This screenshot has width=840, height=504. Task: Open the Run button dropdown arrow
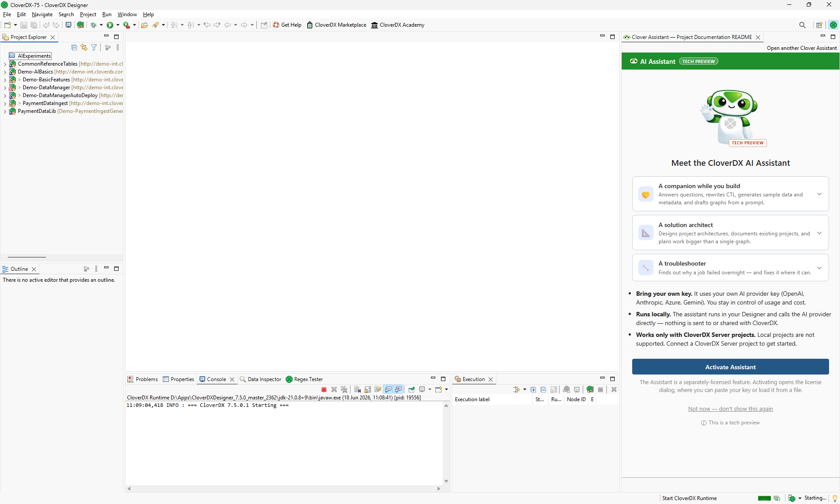click(118, 25)
